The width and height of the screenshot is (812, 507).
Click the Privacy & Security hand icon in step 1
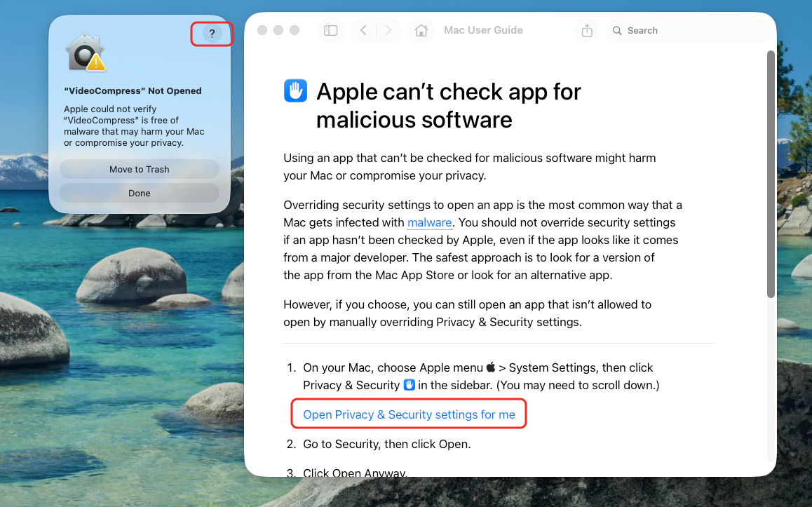pos(409,385)
